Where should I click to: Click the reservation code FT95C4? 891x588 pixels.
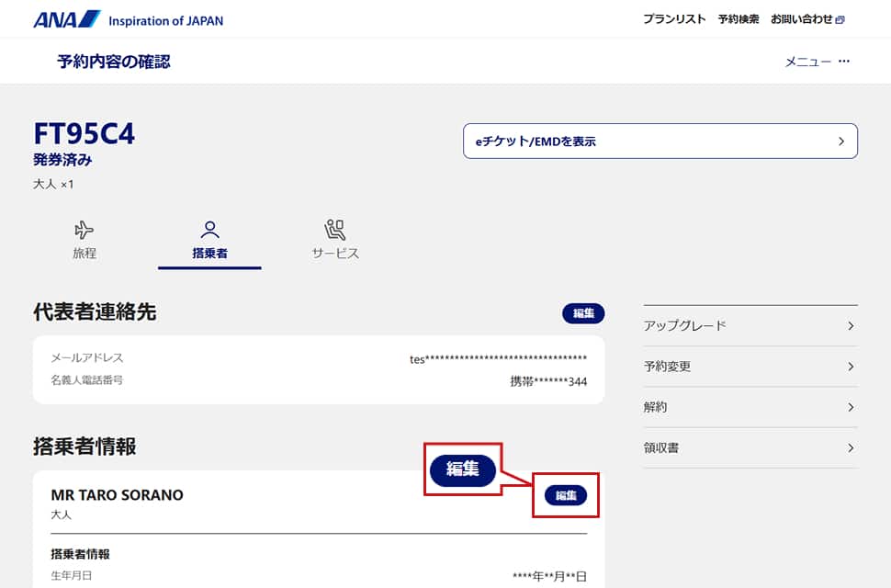85,134
